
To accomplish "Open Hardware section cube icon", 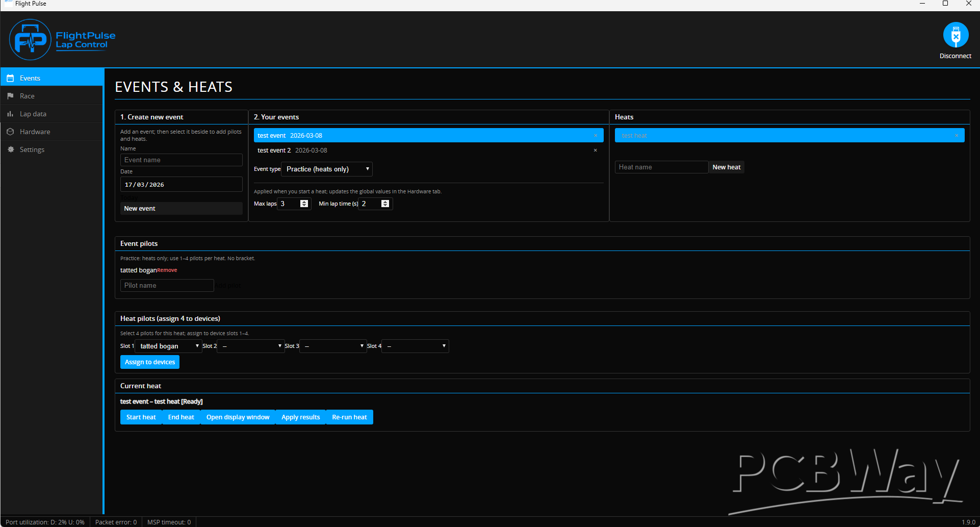I will point(10,132).
